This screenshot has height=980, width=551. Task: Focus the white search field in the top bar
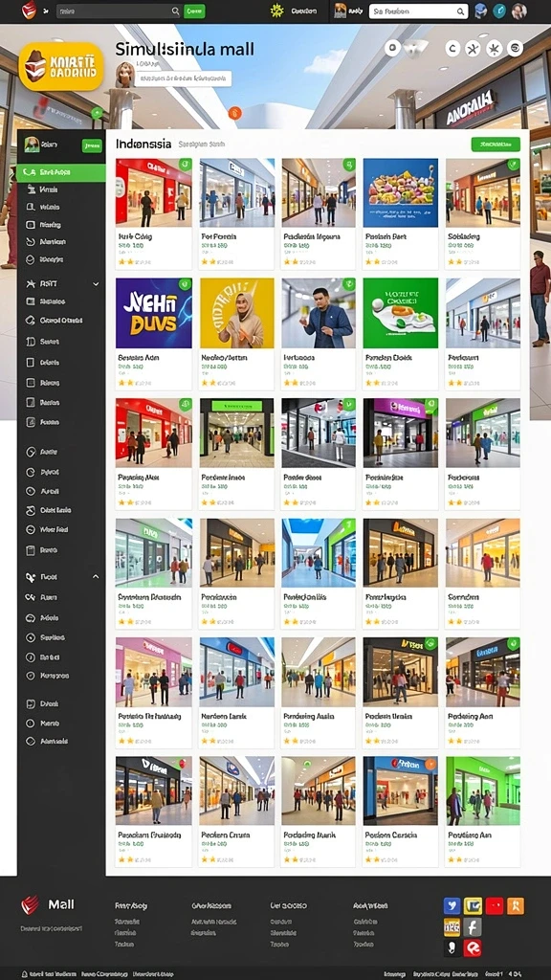click(x=418, y=11)
